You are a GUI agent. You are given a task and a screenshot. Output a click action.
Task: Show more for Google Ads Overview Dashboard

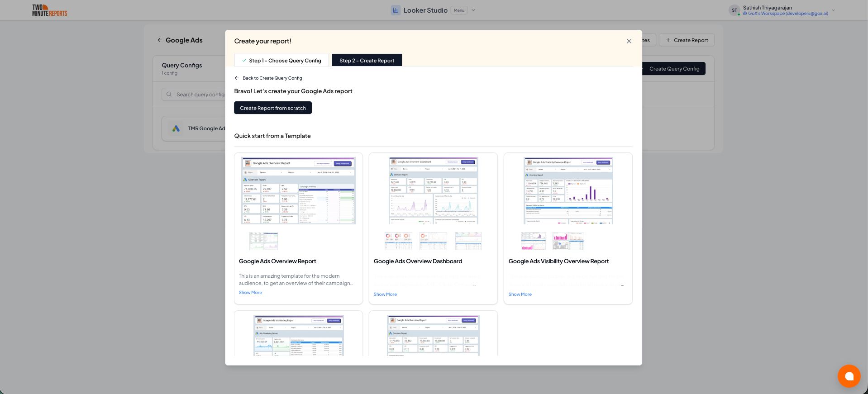point(385,294)
